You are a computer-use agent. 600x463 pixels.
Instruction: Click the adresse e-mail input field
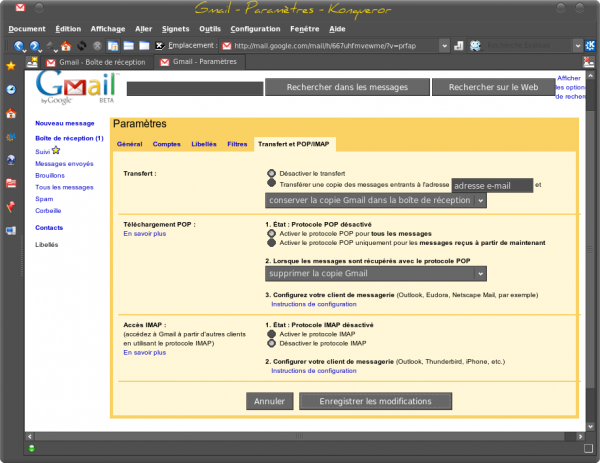[x=492, y=186]
